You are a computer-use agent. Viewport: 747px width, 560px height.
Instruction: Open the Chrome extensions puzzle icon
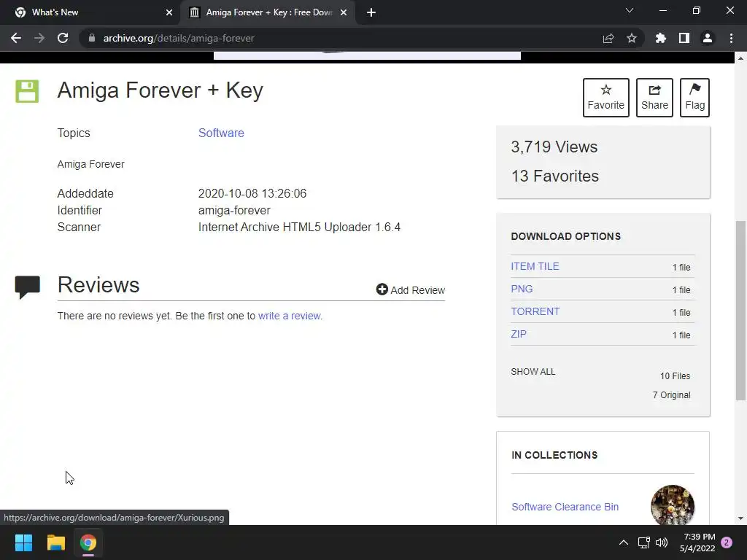click(x=661, y=38)
